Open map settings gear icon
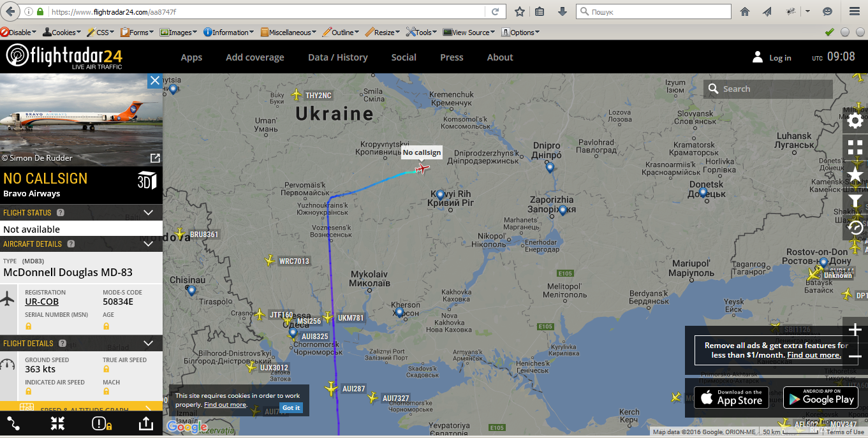 pyautogui.click(x=855, y=120)
